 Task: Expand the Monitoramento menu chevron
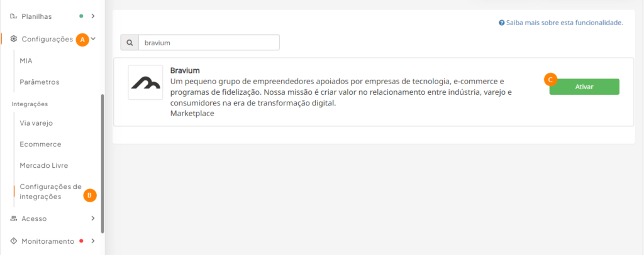point(93,241)
